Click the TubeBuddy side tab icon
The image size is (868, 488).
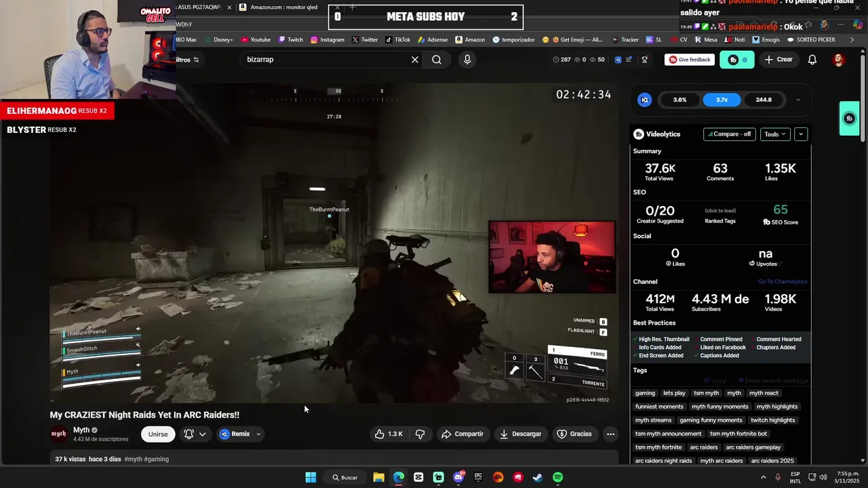[849, 119]
